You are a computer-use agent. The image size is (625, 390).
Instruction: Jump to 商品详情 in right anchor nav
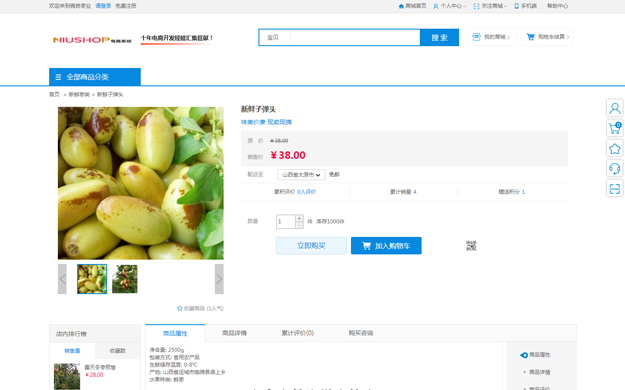point(540,372)
